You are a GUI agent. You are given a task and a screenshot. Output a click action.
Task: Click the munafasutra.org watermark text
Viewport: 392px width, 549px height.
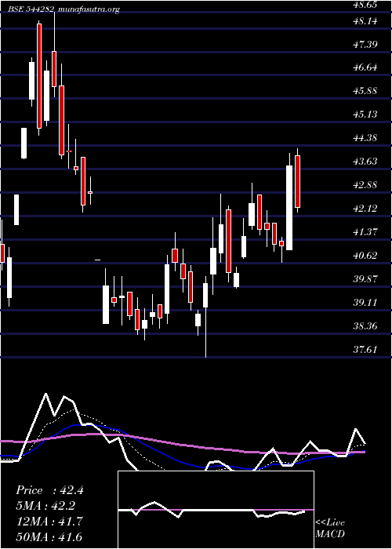[89, 9]
